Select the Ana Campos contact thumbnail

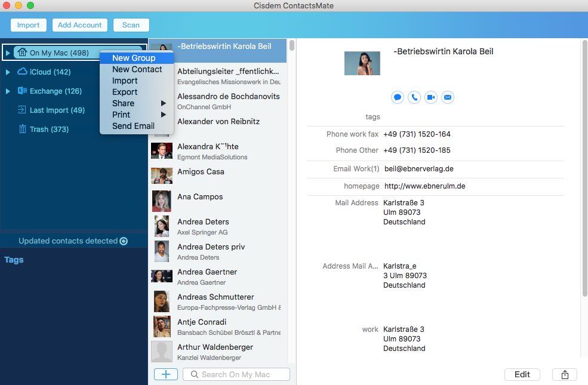[162, 201]
